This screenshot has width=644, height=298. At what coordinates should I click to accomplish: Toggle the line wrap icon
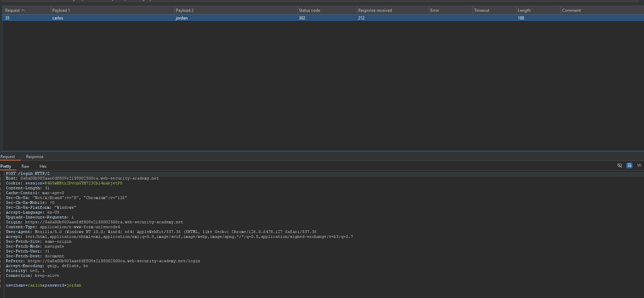(x=629, y=166)
